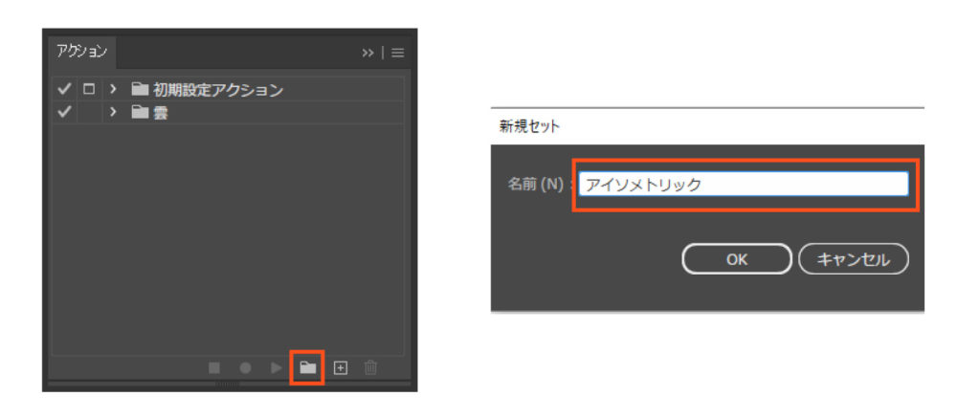The width and height of the screenshot is (980, 419).
Task: Play the selected action with triangle icon
Action: pyautogui.click(x=276, y=367)
